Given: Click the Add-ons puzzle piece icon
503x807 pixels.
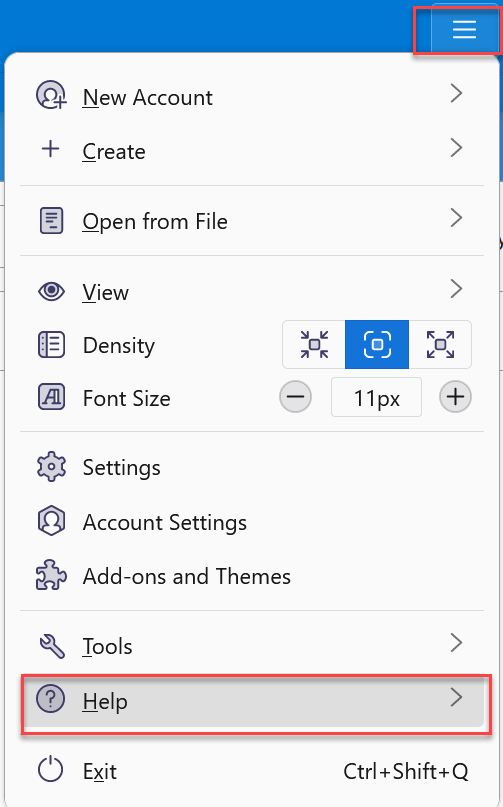Looking at the screenshot, I should (x=51, y=575).
